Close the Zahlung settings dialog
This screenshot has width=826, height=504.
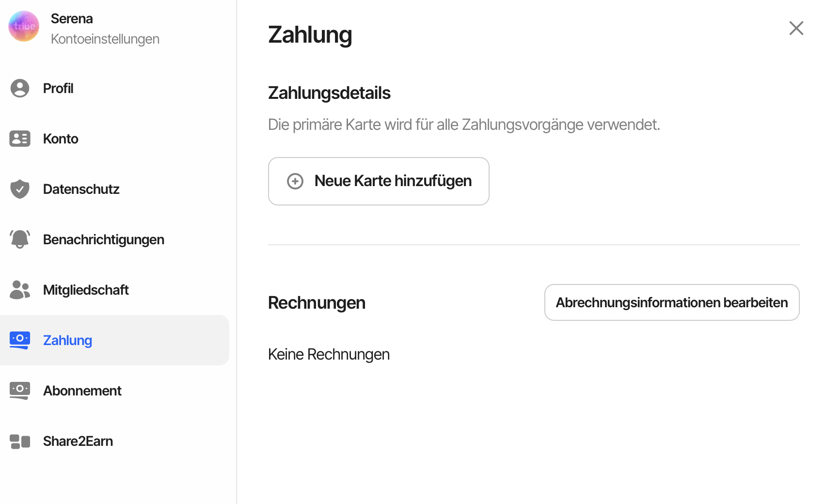796,28
